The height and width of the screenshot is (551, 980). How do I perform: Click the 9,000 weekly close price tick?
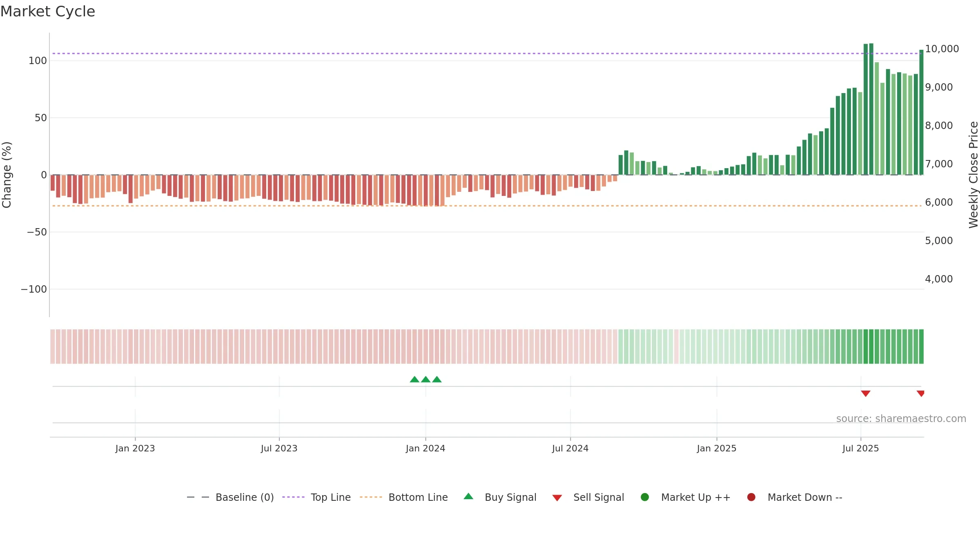point(939,87)
